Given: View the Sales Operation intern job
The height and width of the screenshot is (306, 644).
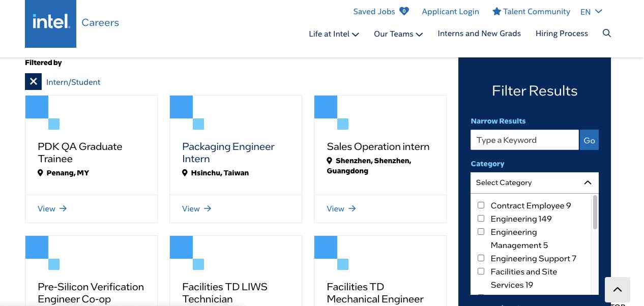Looking at the screenshot, I should 336,208.
